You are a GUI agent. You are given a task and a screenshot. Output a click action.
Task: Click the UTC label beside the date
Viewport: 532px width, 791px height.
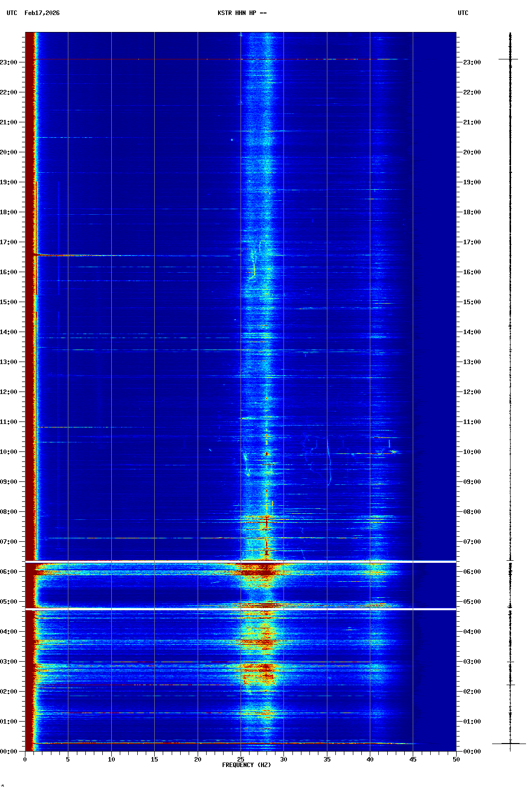point(12,13)
